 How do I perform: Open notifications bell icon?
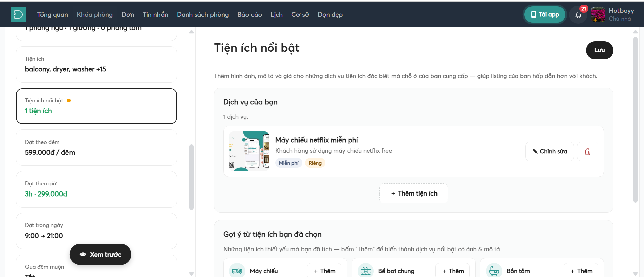click(578, 15)
